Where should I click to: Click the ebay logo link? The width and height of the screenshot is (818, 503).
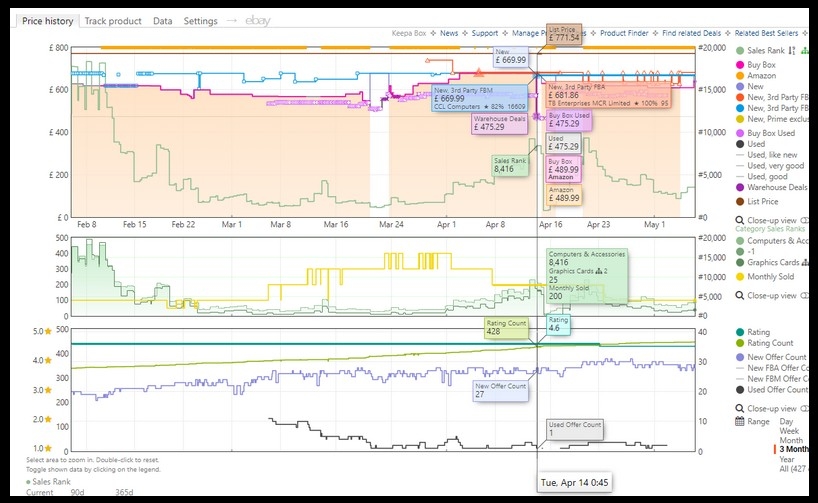[x=258, y=20]
